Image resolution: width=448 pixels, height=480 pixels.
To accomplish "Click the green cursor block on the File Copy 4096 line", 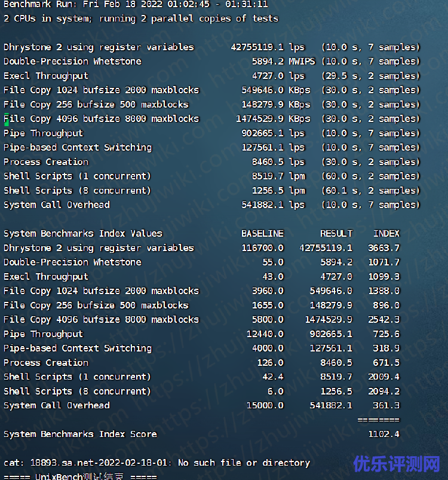I will (7, 120).
